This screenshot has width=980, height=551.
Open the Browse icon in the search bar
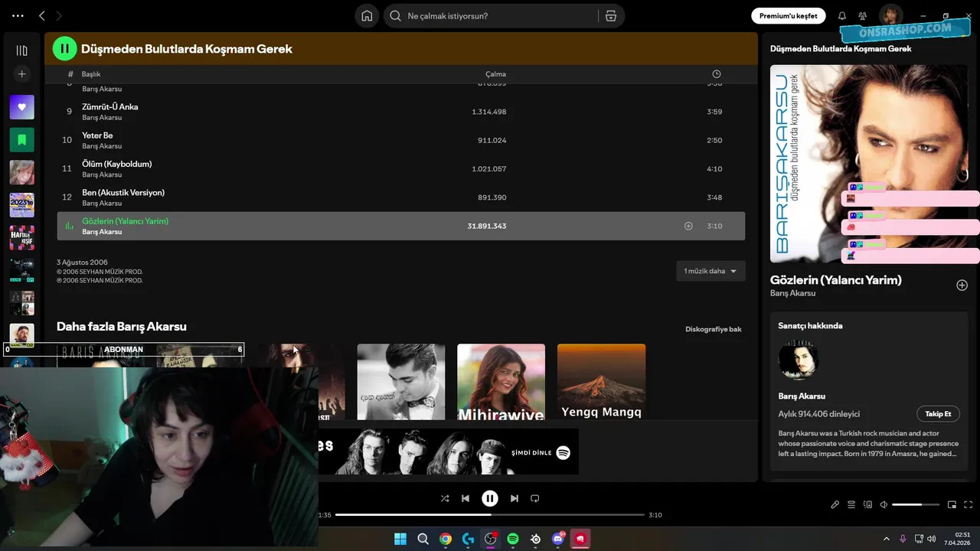[x=610, y=16]
